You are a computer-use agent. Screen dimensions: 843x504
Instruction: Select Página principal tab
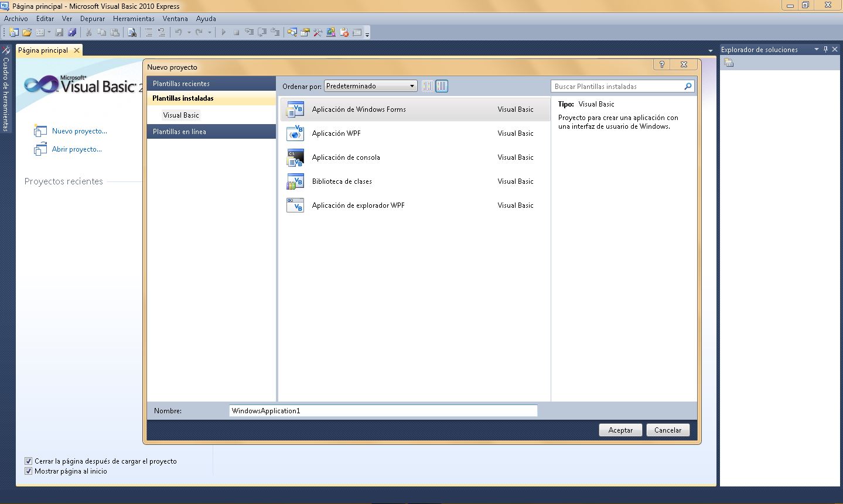coord(43,50)
